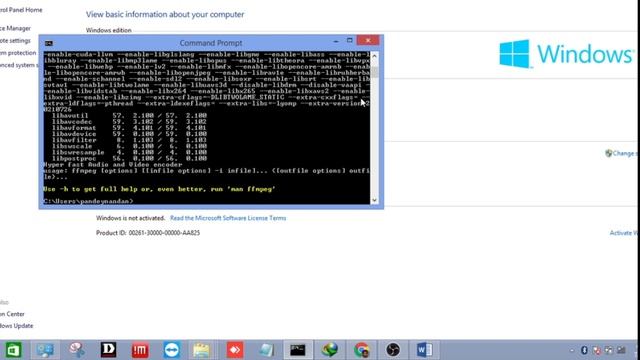640x360 pixels.
Task: Open File Explorer from the taskbar
Action: coord(201,350)
